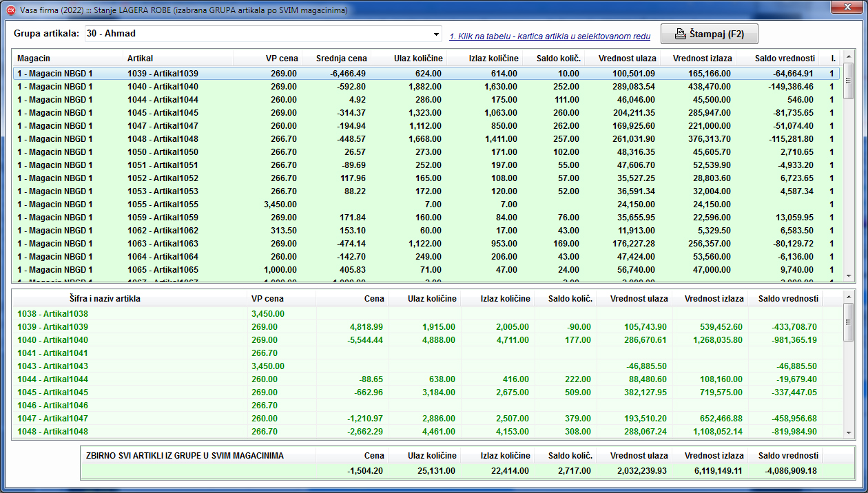Image resolution: width=868 pixels, height=493 pixels.
Task: Open the Grupa artikala dropdown
Action: coord(436,34)
